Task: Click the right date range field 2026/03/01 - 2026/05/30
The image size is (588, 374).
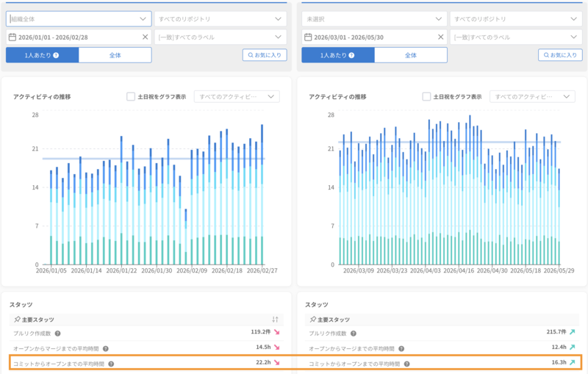Action: [x=374, y=37]
